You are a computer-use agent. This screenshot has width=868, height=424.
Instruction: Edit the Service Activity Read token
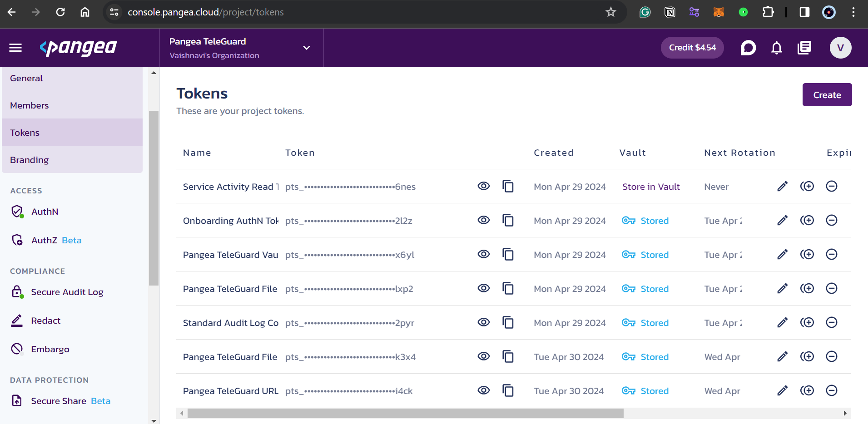coord(782,186)
